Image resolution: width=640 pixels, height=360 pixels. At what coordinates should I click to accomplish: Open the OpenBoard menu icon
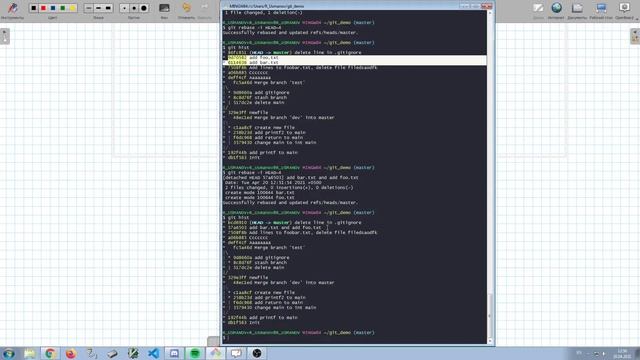(624, 8)
